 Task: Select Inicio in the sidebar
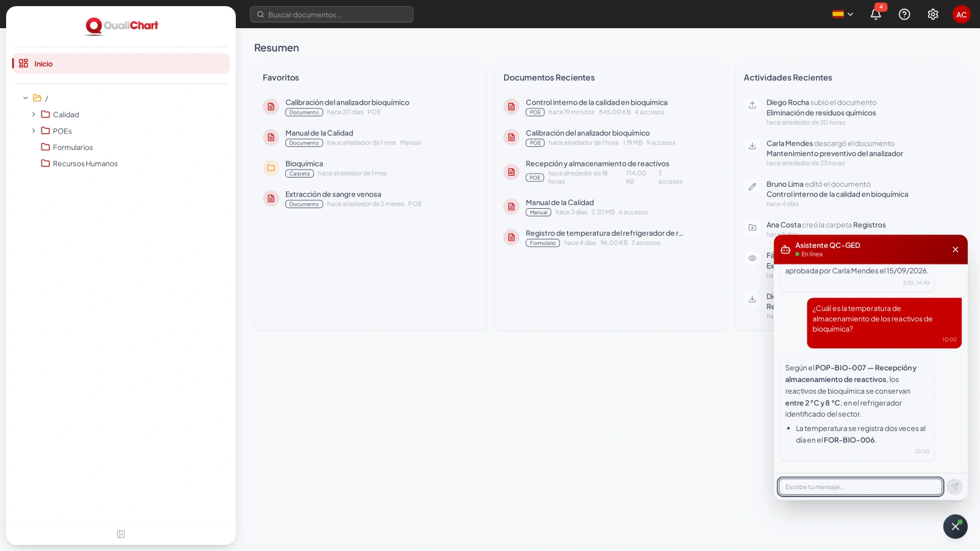(121, 63)
